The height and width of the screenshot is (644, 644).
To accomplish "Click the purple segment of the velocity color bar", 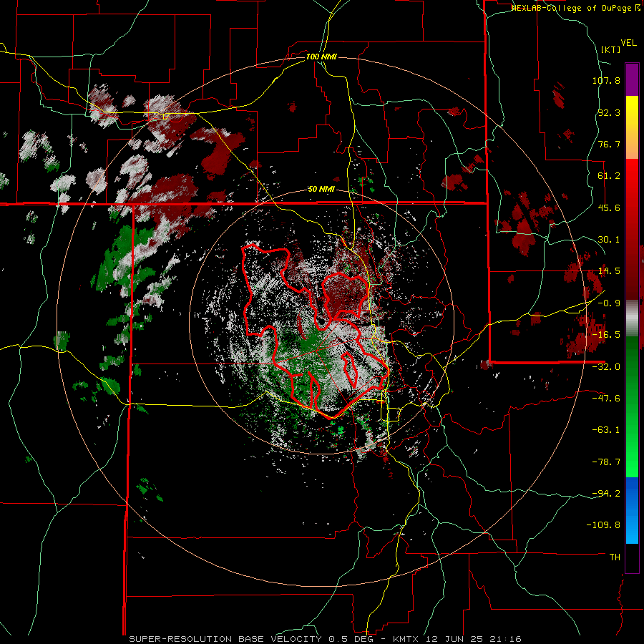I will 632,79.
